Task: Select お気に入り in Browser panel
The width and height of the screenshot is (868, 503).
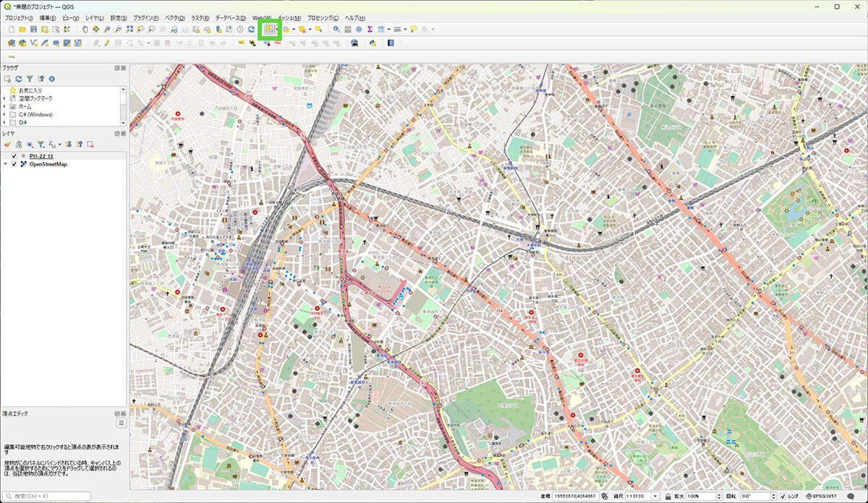Action: (30, 90)
